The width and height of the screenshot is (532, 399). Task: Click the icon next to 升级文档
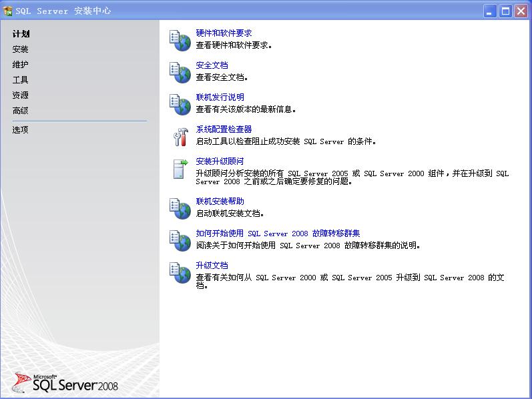point(180,272)
